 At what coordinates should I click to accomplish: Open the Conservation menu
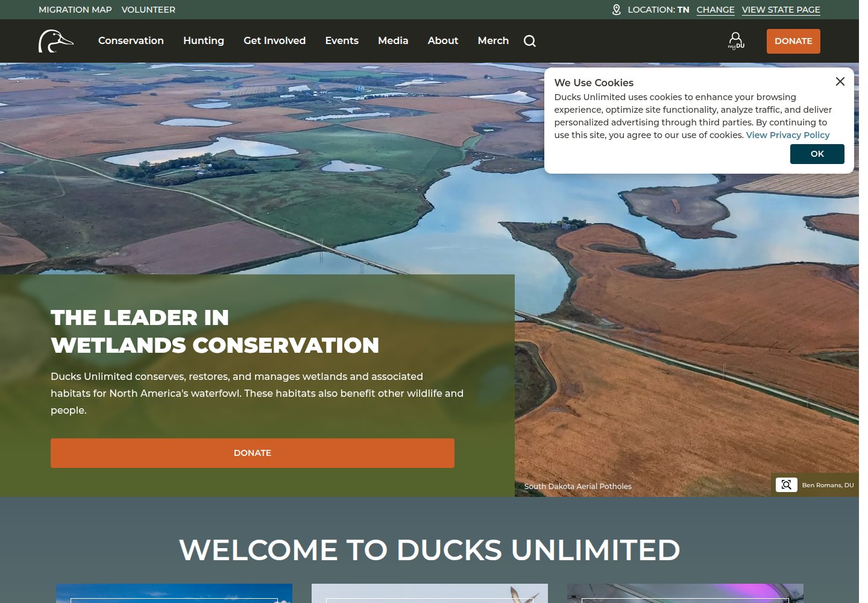[131, 40]
